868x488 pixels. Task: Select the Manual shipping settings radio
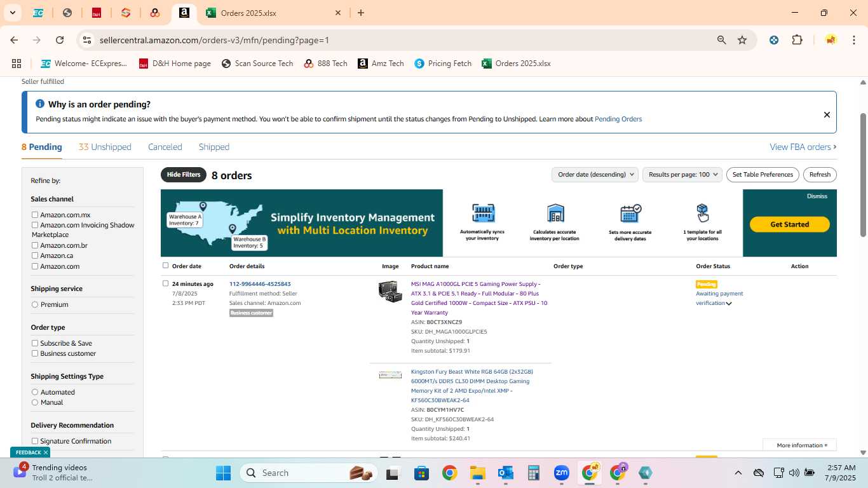point(35,402)
